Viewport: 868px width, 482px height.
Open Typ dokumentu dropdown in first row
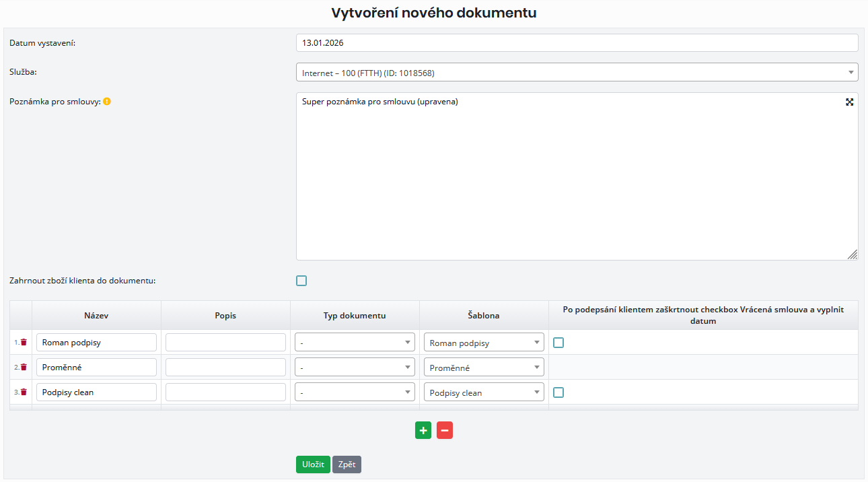point(355,343)
